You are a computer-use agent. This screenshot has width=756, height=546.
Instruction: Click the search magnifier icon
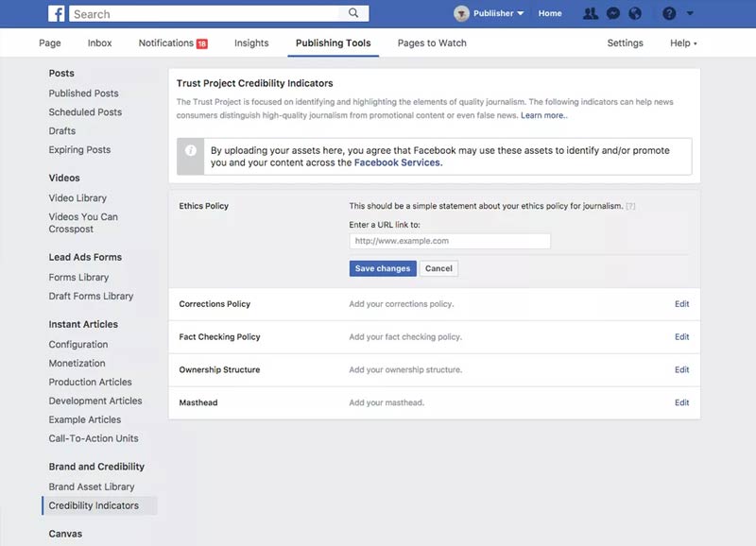(x=353, y=13)
